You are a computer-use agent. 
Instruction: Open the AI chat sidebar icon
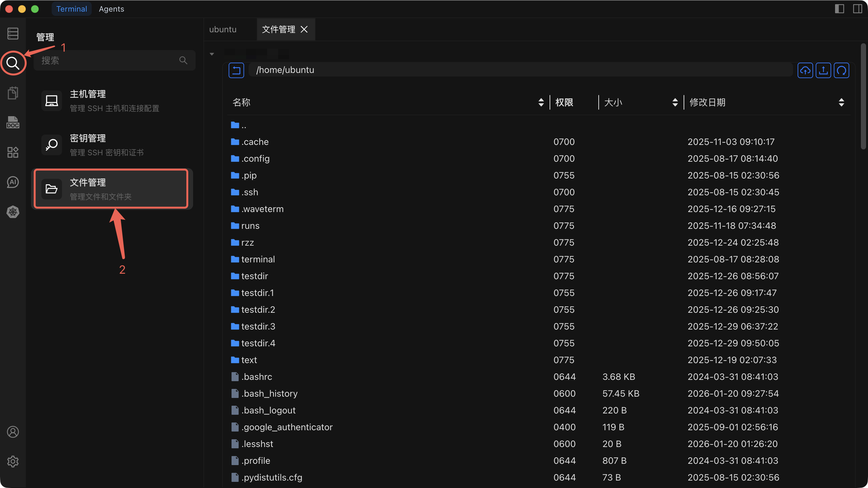[13, 182]
